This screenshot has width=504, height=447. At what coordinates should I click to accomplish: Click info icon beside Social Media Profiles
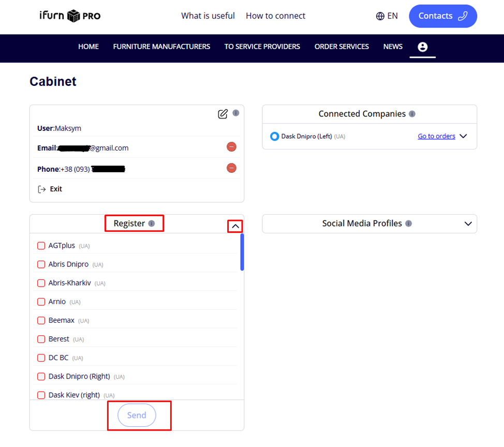(408, 224)
